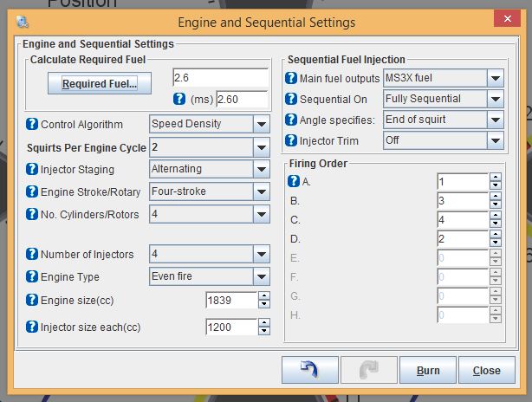This screenshot has height=402, width=532.
Task: Click help icon beside Angle specifies
Action: click(291, 120)
